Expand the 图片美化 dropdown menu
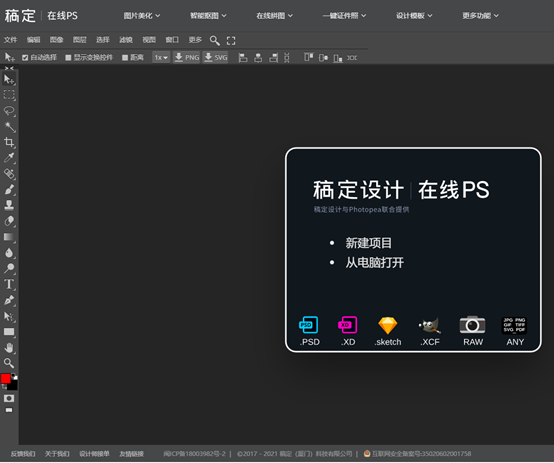This screenshot has width=554, height=463. click(x=141, y=16)
